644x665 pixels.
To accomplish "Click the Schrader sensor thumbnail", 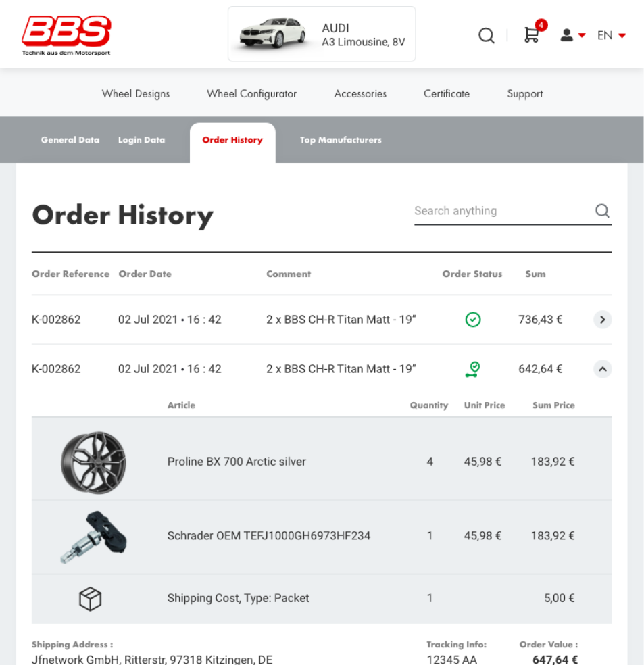I will [94, 537].
